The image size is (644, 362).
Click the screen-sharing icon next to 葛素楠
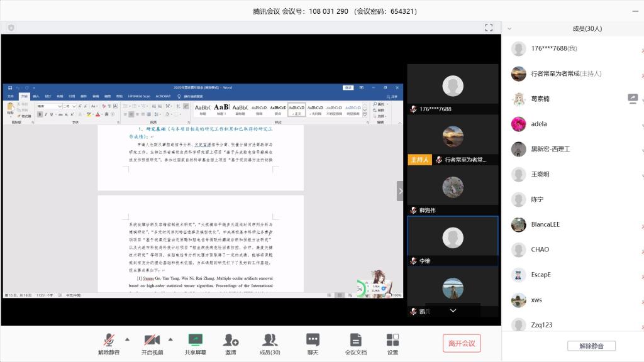[x=633, y=99]
